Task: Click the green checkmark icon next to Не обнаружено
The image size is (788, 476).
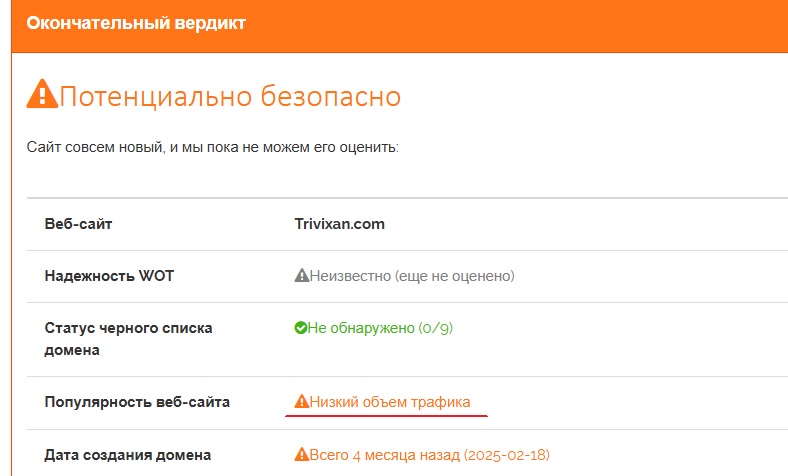Action: tap(301, 328)
